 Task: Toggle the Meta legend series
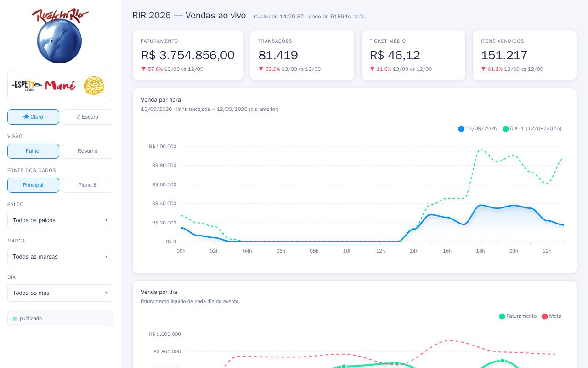pos(552,316)
